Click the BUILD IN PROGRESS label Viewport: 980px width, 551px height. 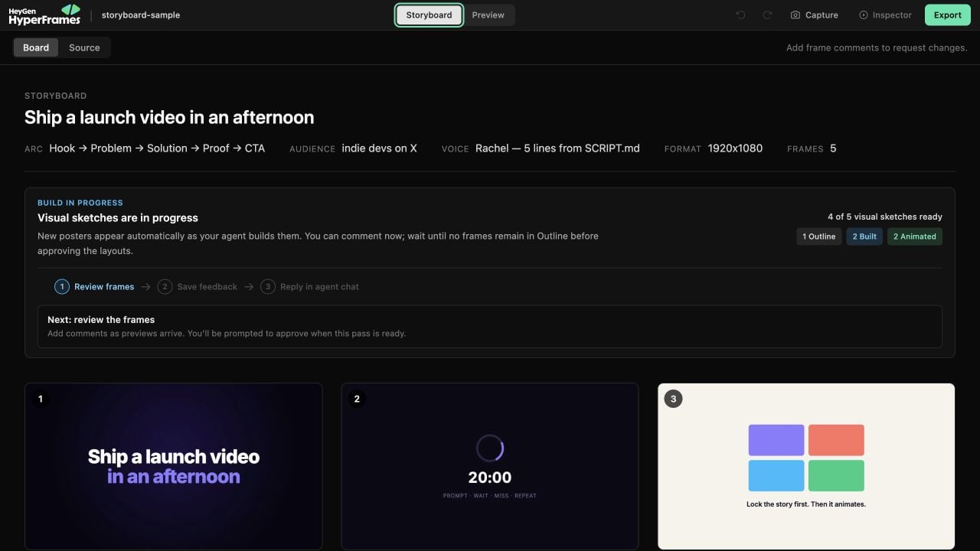point(80,203)
